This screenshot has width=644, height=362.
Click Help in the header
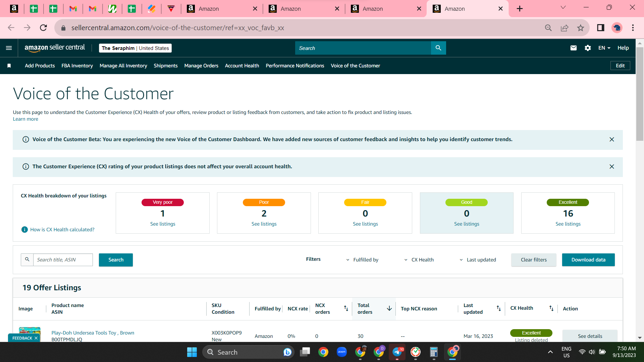click(623, 48)
